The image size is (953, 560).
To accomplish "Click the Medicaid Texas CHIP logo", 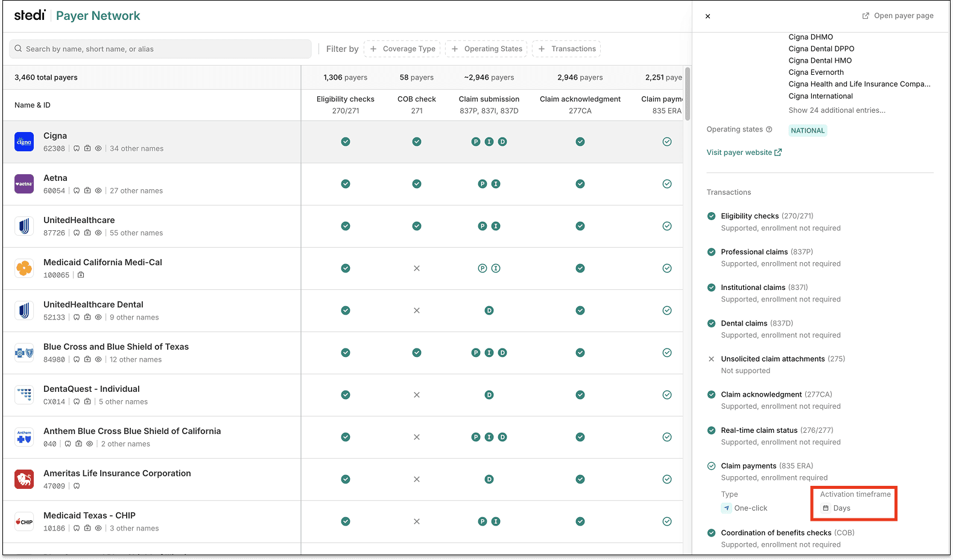I will [x=24, y=521].
